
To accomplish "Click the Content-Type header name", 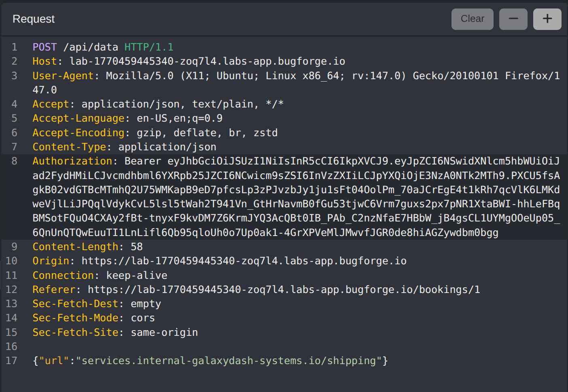I will (x=69, y=147).
